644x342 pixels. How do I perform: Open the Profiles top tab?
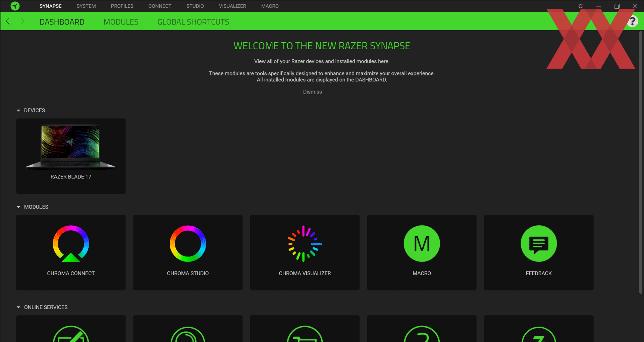tap(122, 6)
